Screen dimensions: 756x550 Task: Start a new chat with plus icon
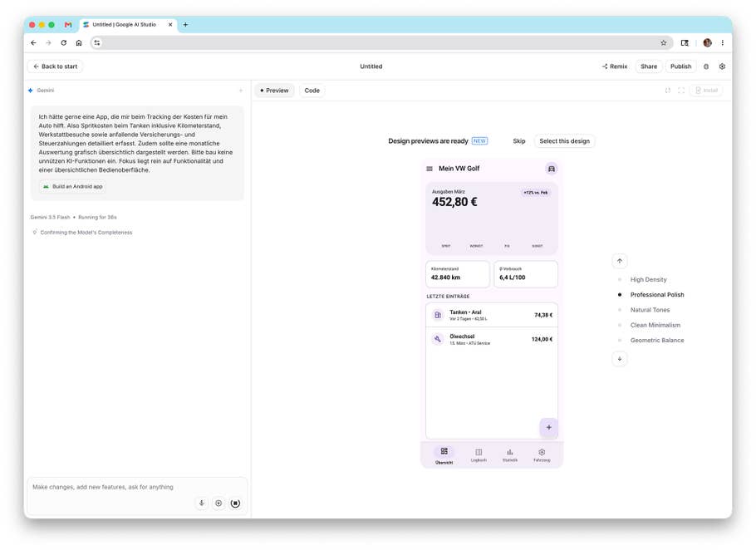(x=241, y=91)
